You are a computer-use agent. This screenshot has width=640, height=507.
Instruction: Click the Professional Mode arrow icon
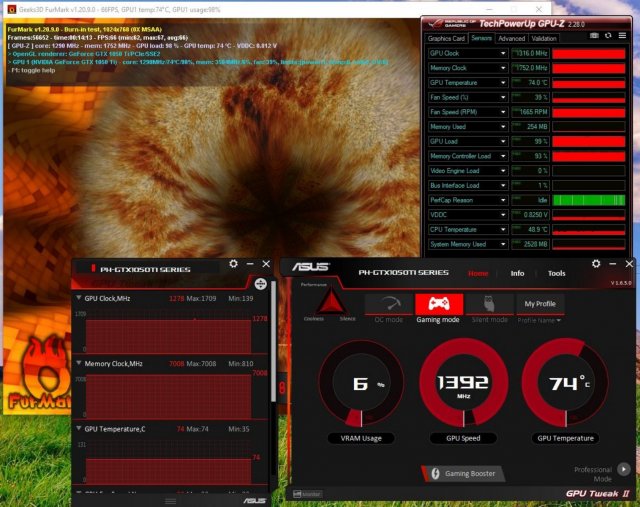click(624, 468)
